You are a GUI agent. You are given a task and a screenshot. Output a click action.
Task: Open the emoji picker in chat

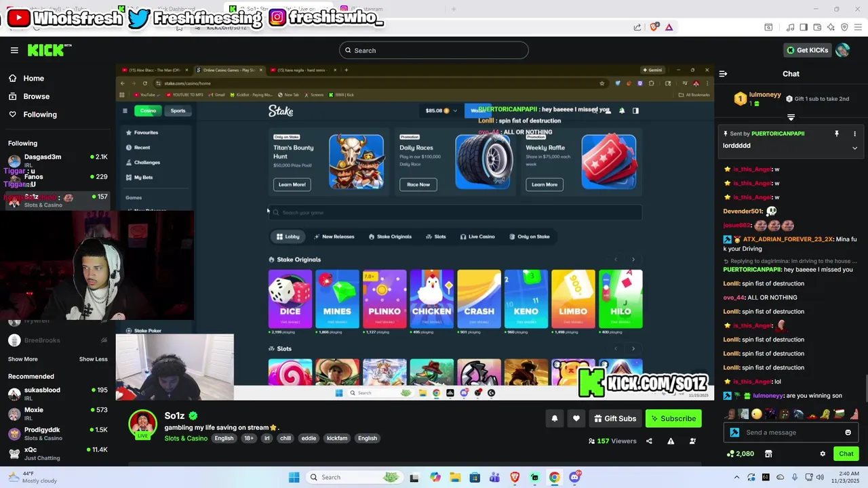click(848, 432)
